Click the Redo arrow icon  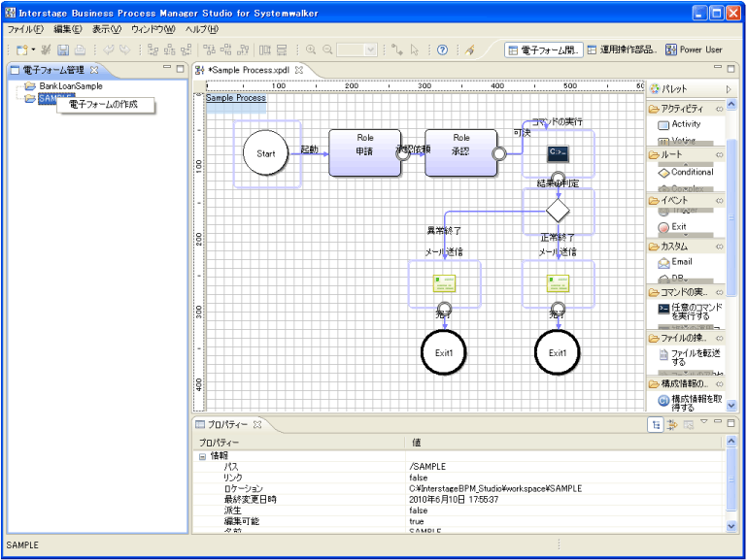(x=124, y=49)
